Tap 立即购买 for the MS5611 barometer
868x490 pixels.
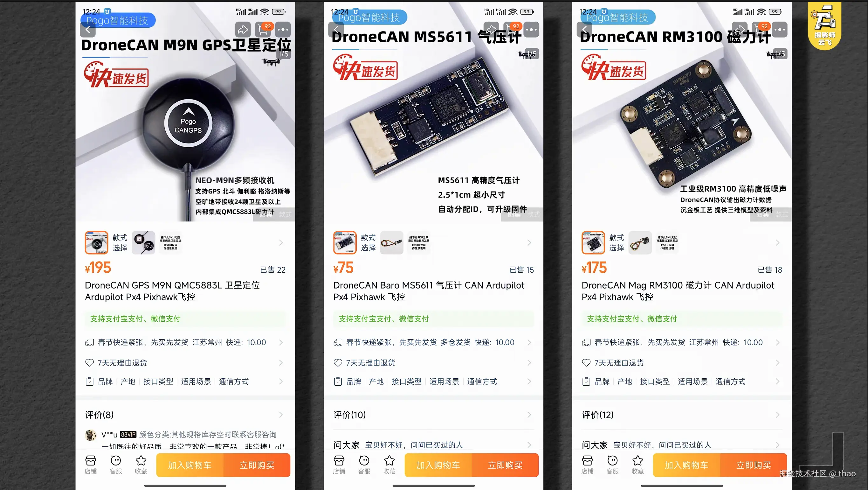(505, 465)
